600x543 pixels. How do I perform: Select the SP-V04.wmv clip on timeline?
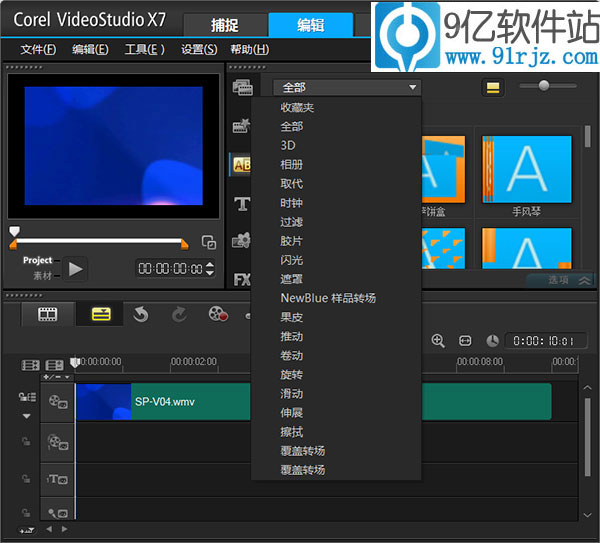click(x=340, y=401)
